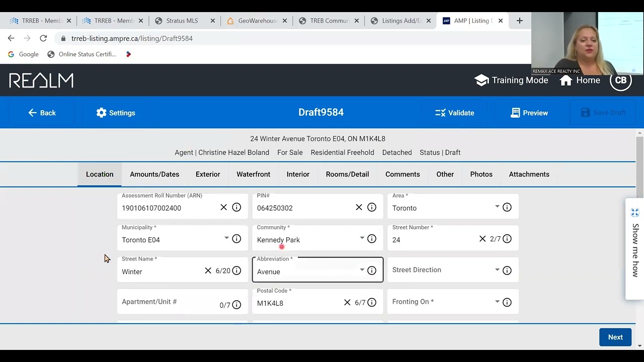Show info for PIN# field
This screenshot has height=362, width=644.
tap(372, 207)
